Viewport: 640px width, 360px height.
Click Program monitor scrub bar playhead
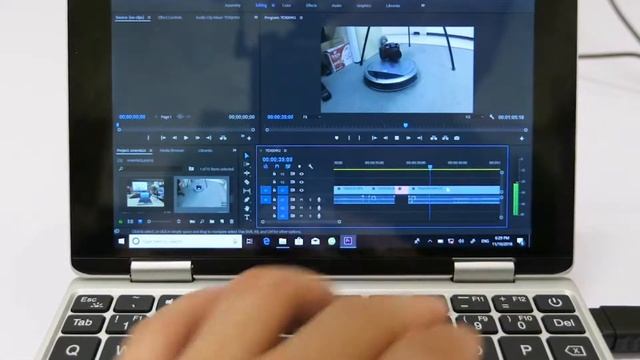click(x=405, y=125)
